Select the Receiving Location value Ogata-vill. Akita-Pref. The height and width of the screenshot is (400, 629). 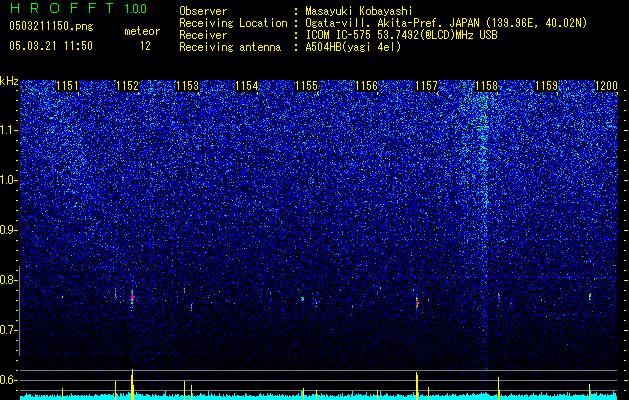pyautogui.click(x=373, y=23)
